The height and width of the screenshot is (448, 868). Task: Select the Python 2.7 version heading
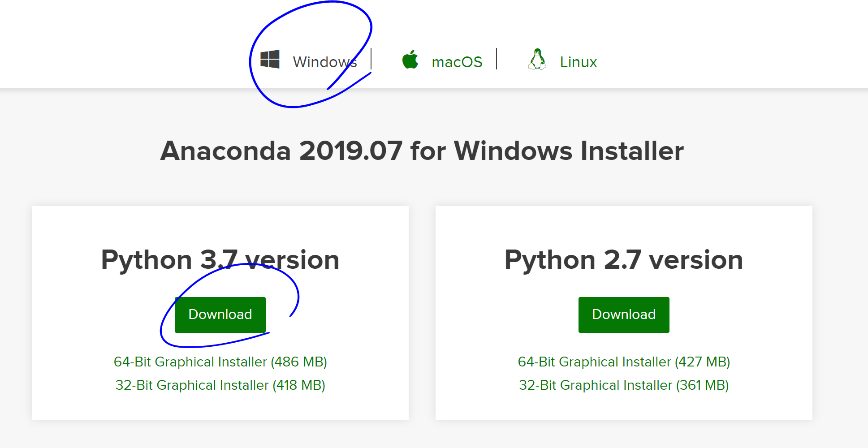click(624, 259)
